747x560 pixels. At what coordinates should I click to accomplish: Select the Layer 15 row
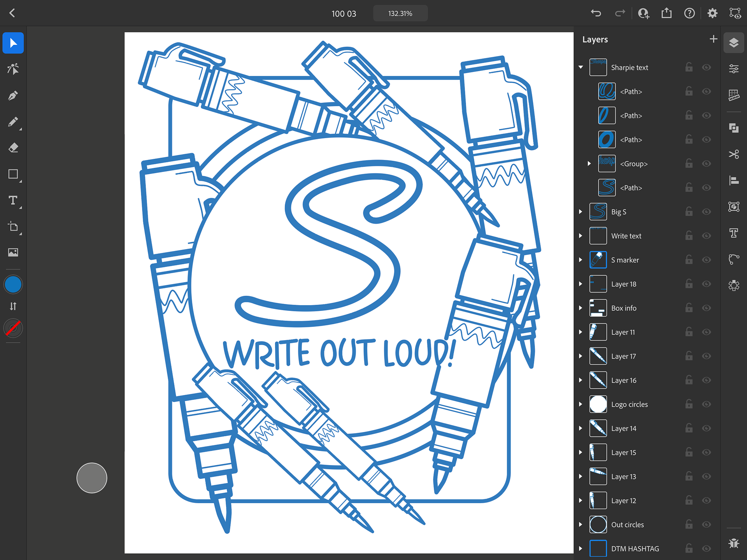pyautogui.click(x=647, y=452)
